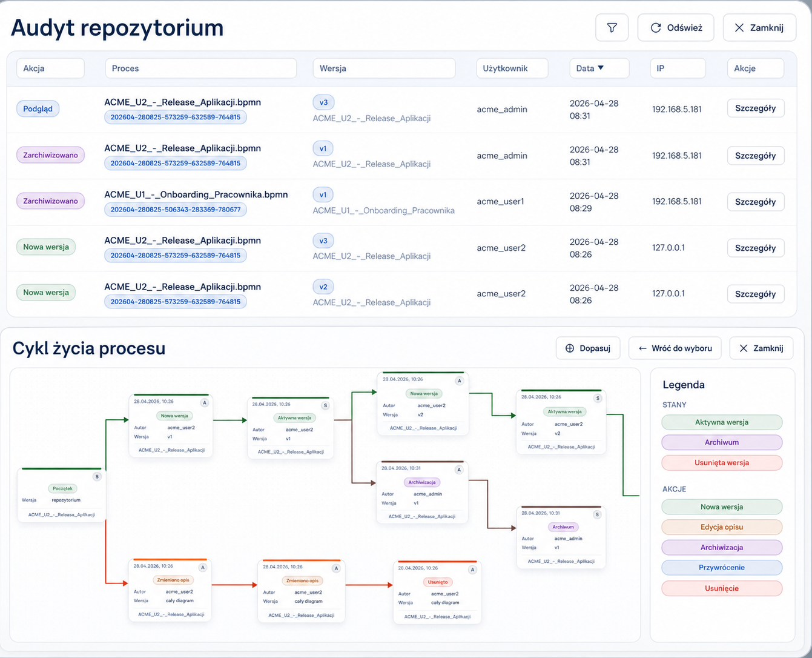This screenshot has width=812, height=658.
Task: Click file name ACME_U1_-_Onboarding_Pracownika.bpmn
Action: click(196, 194)
